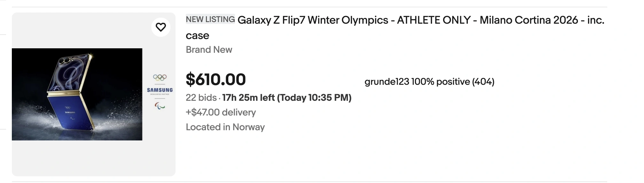Click the Paralympic agitos logo
The image size is (644, 183).
160,105
